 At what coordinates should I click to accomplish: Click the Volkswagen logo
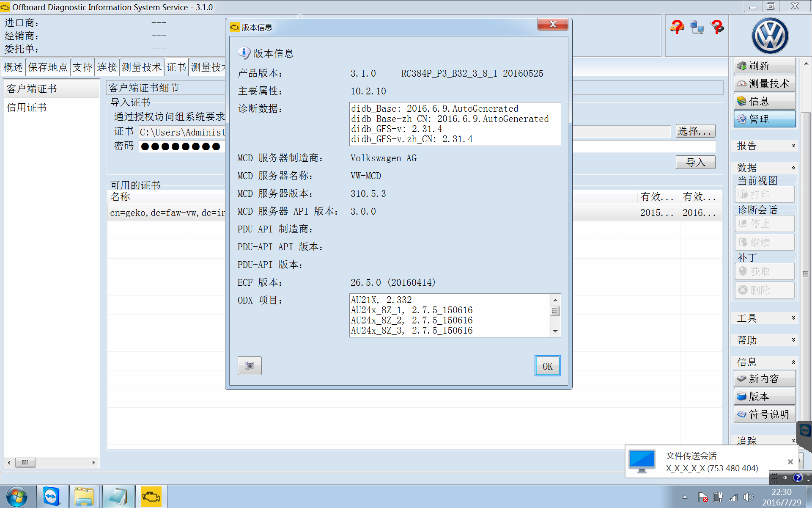pyautogui.click(x=770, y=36)
